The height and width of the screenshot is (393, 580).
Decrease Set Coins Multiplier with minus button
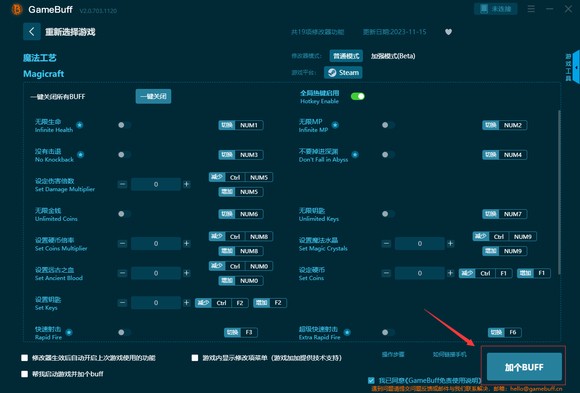pyautogui.click(x=122, y=243)
